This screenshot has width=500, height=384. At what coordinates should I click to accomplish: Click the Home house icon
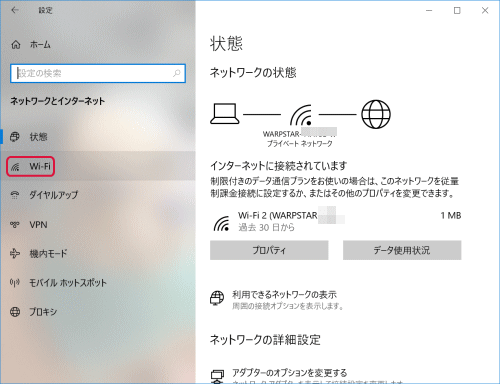coord(16,44)
